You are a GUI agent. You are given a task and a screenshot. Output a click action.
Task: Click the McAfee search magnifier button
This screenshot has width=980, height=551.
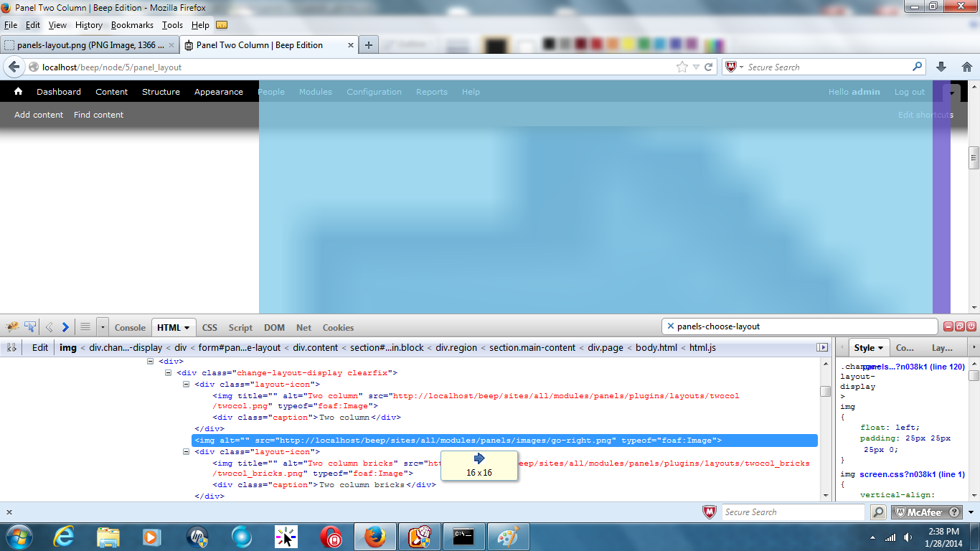coord(878,512)
